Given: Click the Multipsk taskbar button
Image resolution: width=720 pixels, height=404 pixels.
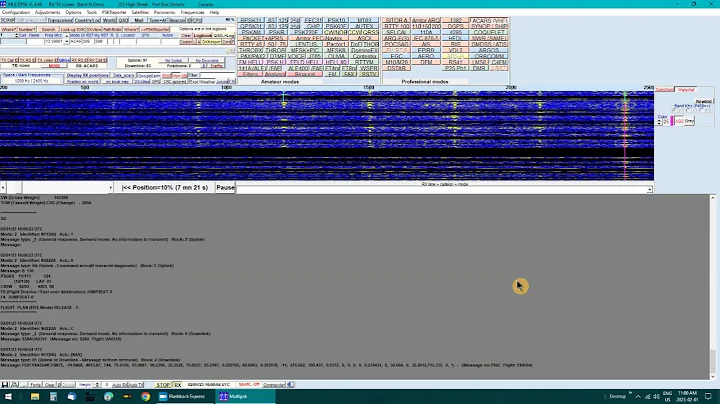Looking at the screenshot, I should [x=246, y=396].
